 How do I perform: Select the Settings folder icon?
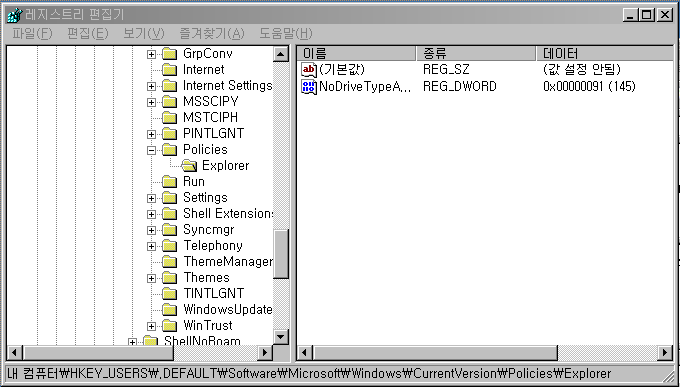pyautogui.click(x=170, y=198)
